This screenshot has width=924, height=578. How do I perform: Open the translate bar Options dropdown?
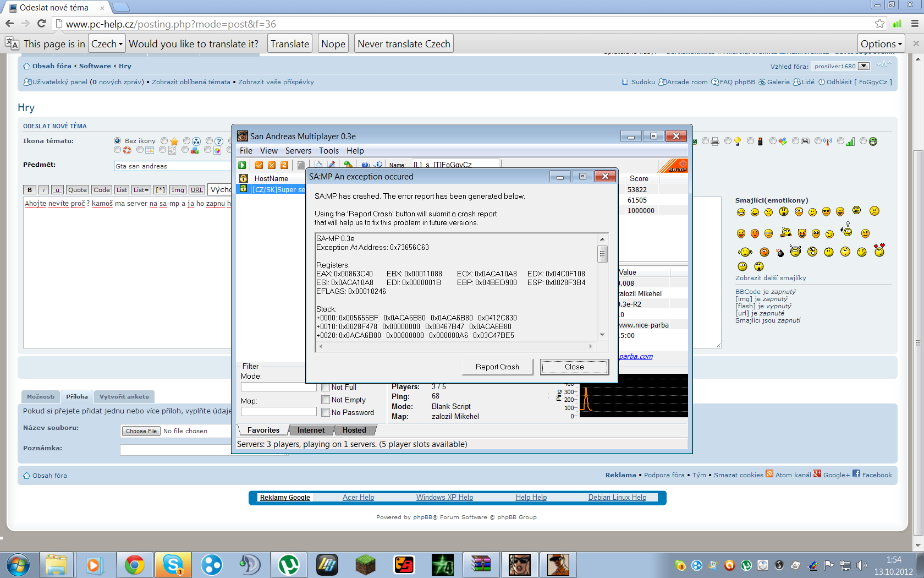pos(881,44)
